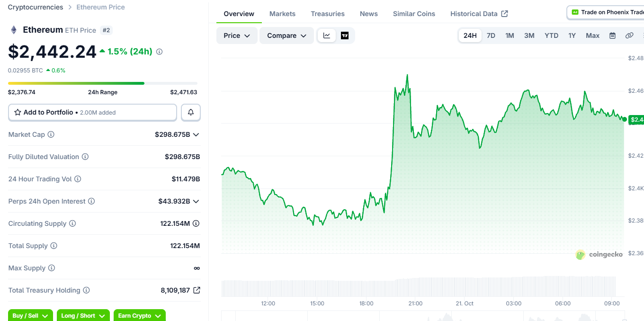Click the Perps 24h Open Interest info icon
Viewport: 644px width, 321px height.
click(91, 201)
